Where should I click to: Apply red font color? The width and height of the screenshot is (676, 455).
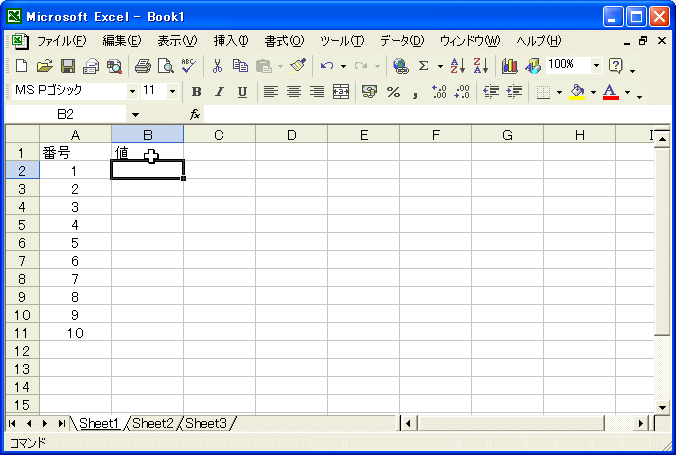point(610,91)
